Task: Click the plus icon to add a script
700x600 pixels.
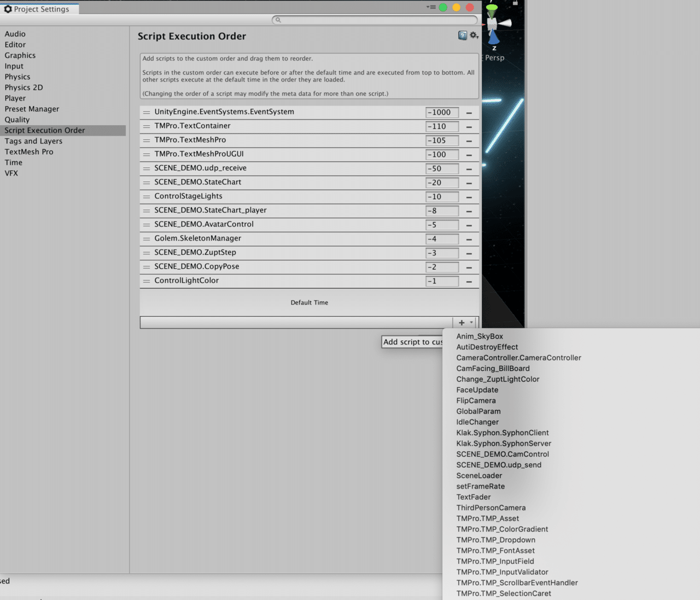Action: point(461,322)
